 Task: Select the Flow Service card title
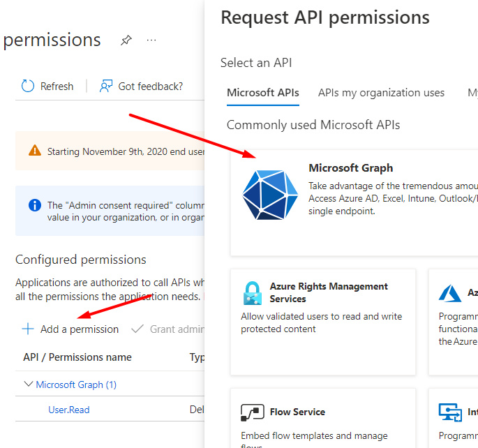coord(297,412)
